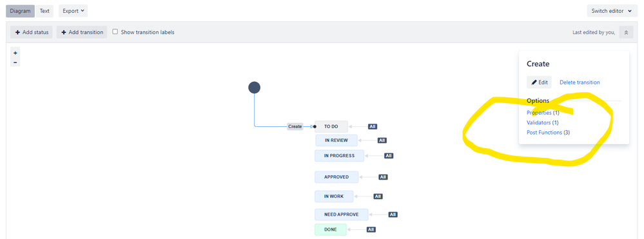The image size is (644, 239).
Task: Click the 'Last edited by you,' text
Action: pyautogui.click(x=594, y=32)
